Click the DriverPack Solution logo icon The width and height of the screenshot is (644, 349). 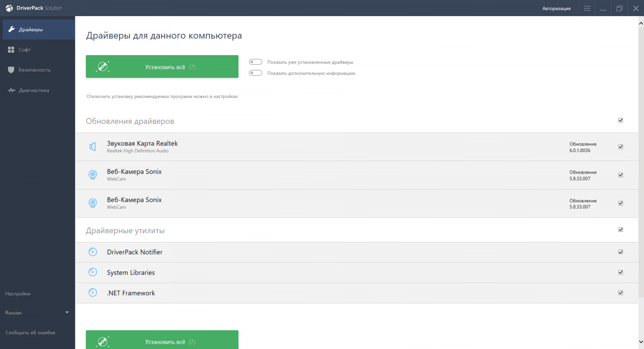[9, 8]
